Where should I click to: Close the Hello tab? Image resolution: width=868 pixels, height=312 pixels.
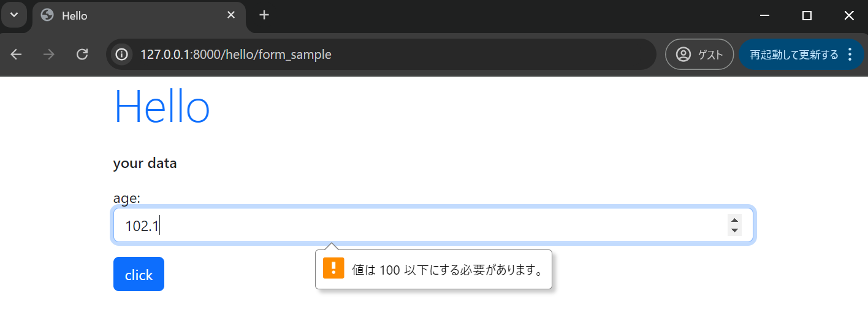click(x=231, y=15)
